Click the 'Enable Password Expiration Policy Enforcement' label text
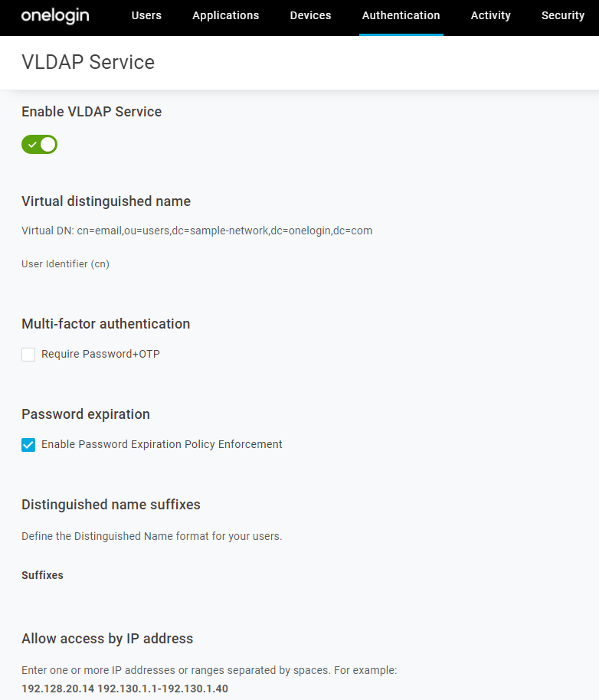Image resolution: width=599 pixels, height=700 pixels. point(162,444)
